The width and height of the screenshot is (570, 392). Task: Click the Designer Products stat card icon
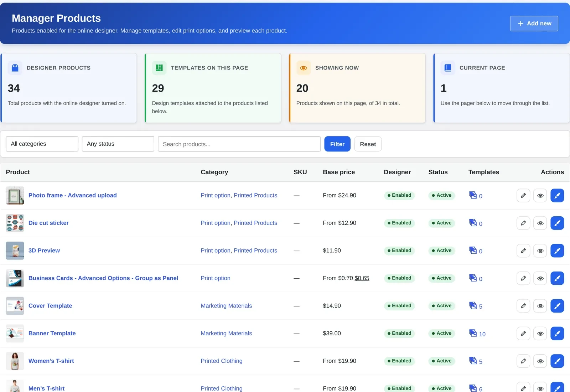15,68
